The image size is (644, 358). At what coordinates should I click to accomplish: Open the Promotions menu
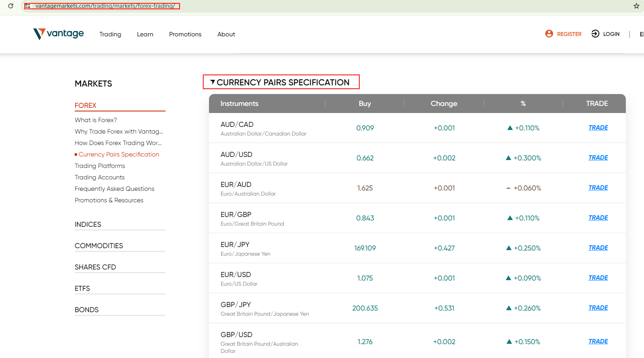click(185, 34)
